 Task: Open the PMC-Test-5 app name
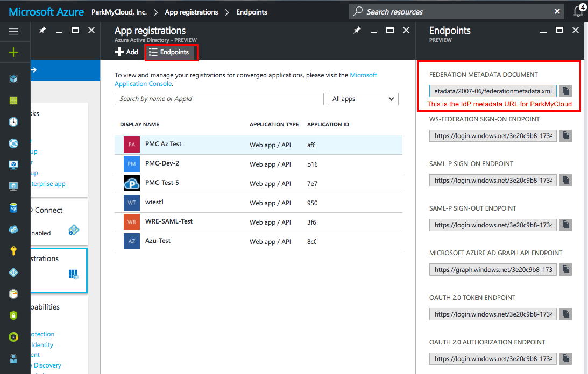click(162, 183)
